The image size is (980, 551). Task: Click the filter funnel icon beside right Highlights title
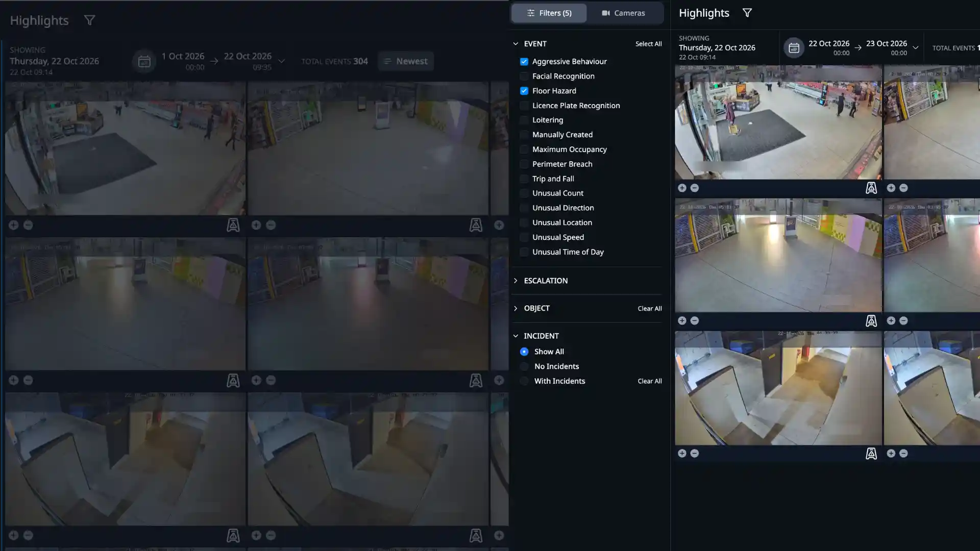(747, 13)
